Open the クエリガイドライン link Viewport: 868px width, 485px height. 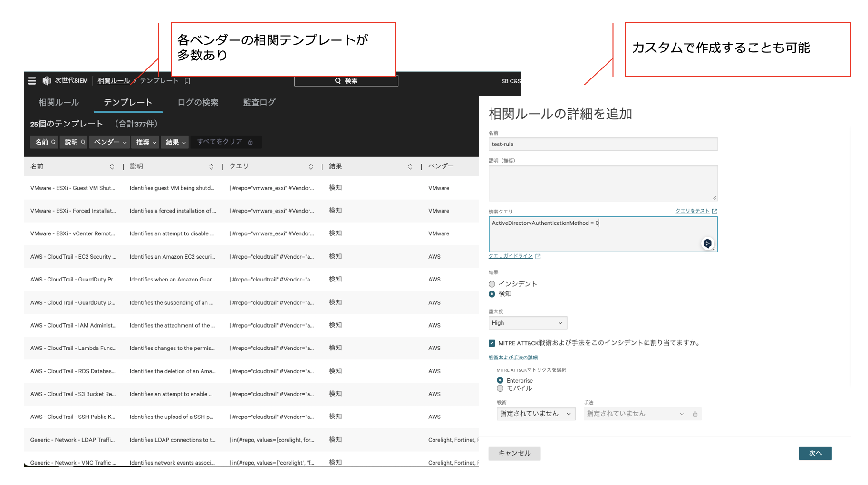click(x=511, y=256)
